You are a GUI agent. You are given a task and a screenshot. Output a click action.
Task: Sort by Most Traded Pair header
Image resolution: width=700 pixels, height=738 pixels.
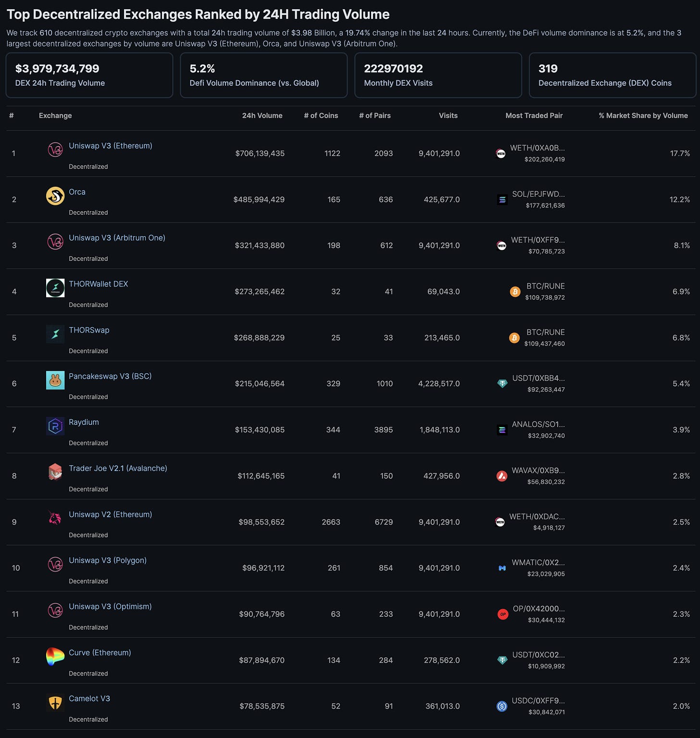point(534,115)
